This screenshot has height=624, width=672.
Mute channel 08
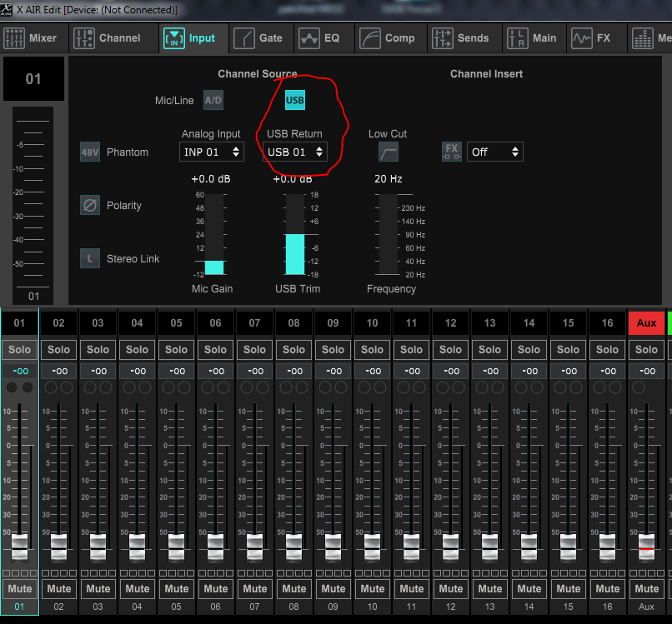coord(294,589)
